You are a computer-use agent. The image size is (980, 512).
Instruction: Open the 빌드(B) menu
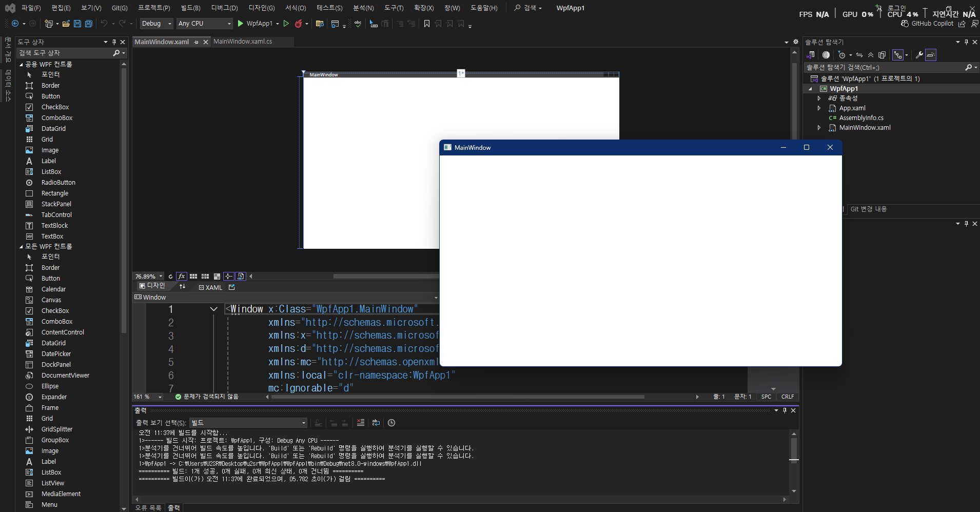point(190,8)
